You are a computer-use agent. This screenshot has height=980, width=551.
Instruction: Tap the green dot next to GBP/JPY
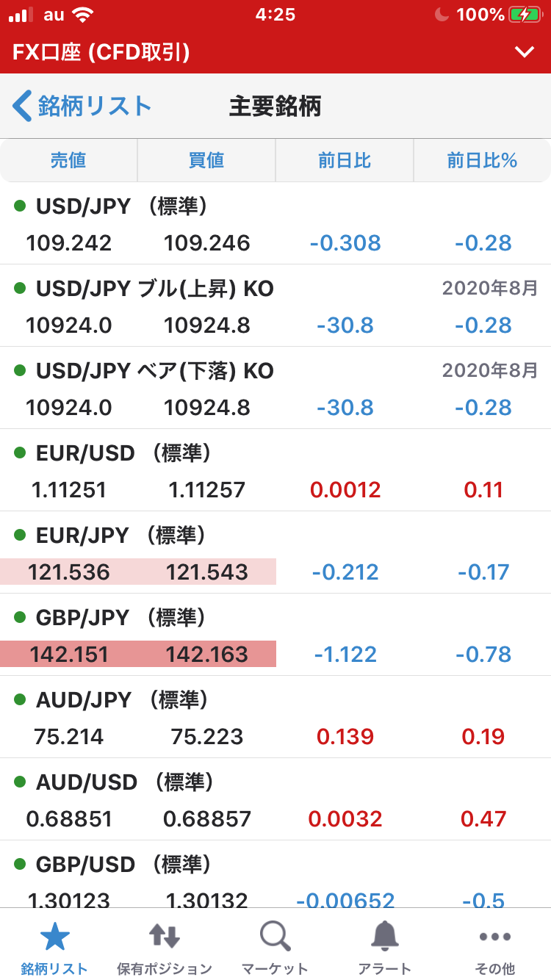pos(20,617)
